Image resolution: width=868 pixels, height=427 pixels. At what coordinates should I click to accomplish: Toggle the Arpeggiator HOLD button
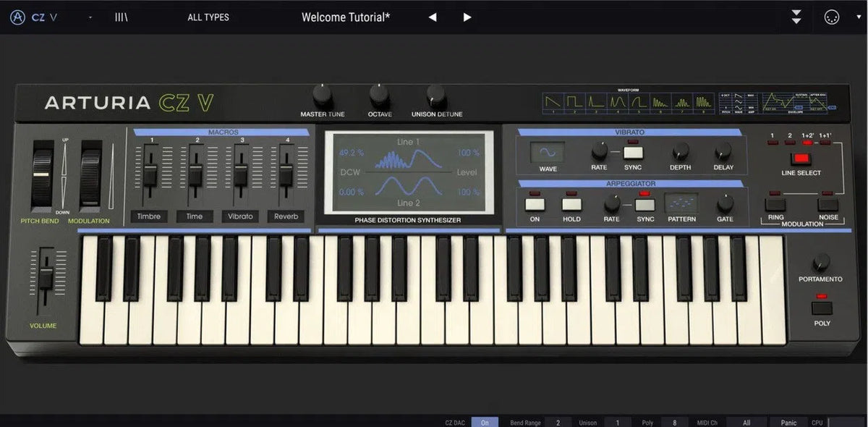572,203
